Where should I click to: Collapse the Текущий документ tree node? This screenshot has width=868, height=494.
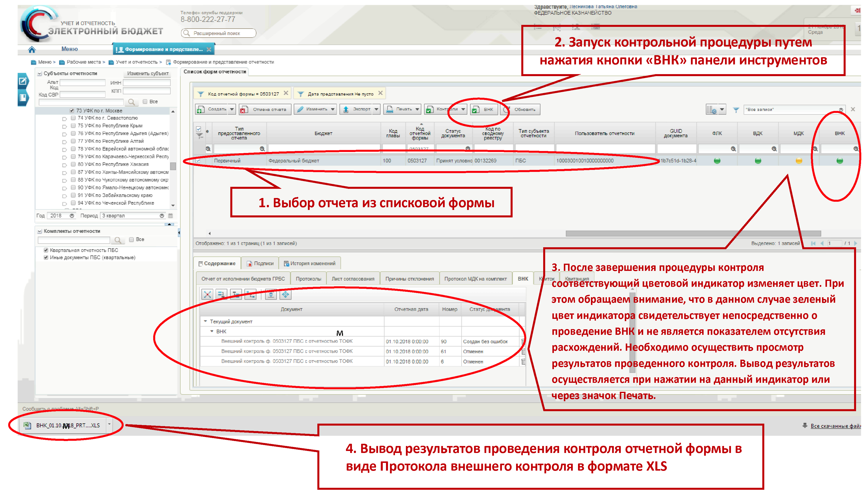(x=205, y=321)
